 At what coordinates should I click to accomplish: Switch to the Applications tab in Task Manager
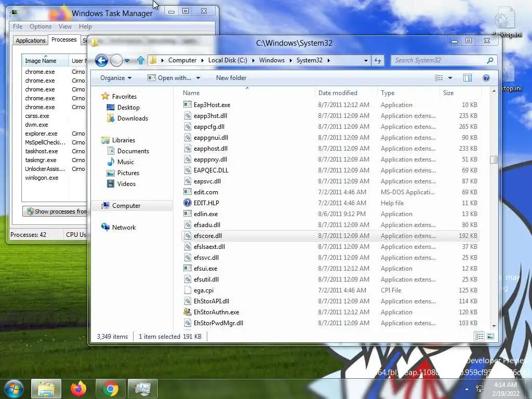(30, 41)
